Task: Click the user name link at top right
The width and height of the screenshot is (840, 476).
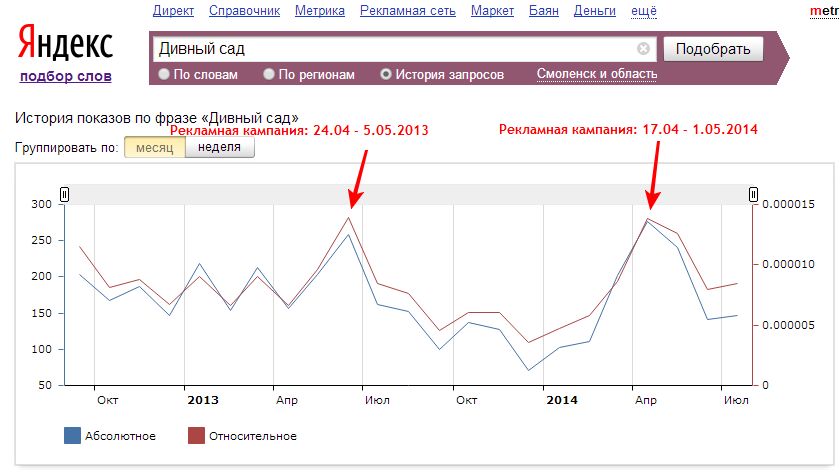Action: (824, 11)
